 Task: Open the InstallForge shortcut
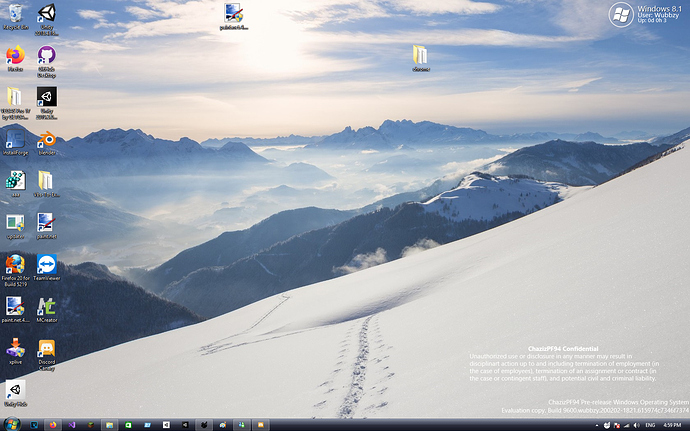[x=15, y=143]
